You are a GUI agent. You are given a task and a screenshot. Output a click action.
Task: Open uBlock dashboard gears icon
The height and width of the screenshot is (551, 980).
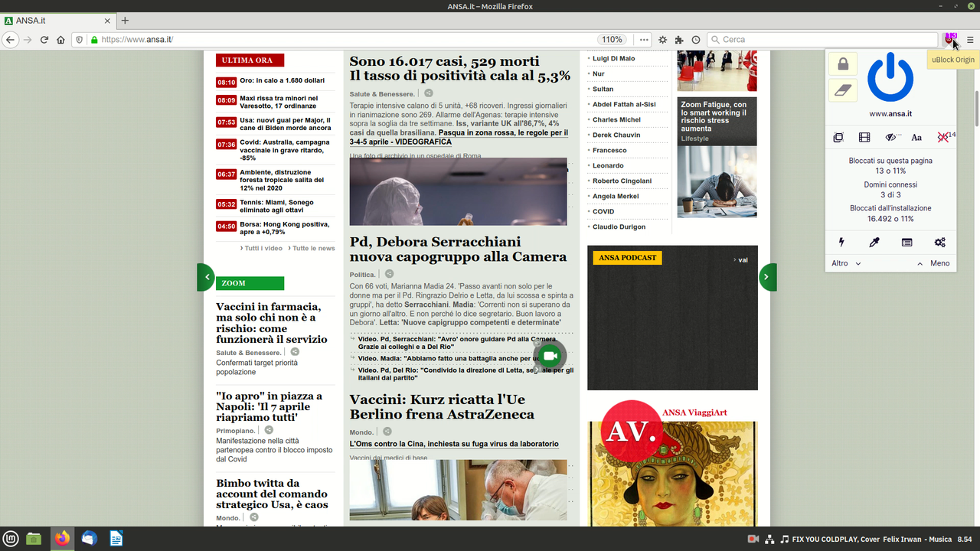pos(940,242)
